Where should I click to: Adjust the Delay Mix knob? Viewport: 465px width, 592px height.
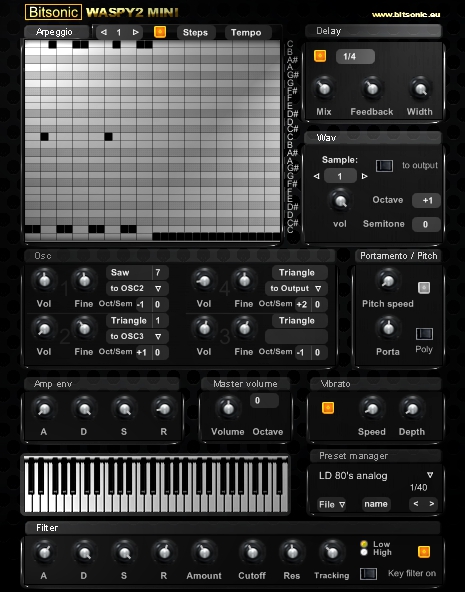(x=324, y=88)
